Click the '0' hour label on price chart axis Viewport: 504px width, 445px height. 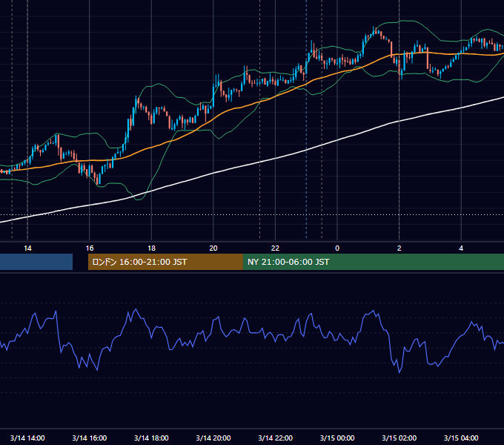click(337, 248)
